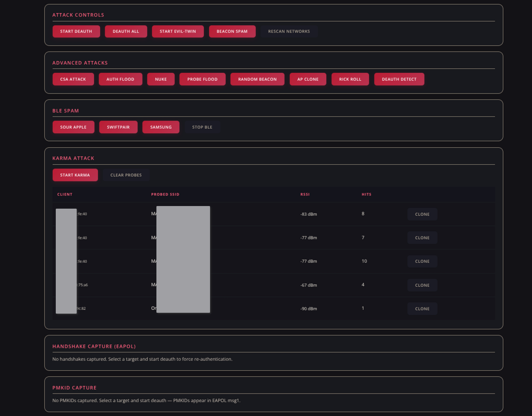Clear collected probes in Karma Attack panel

[x=126, y=175]
